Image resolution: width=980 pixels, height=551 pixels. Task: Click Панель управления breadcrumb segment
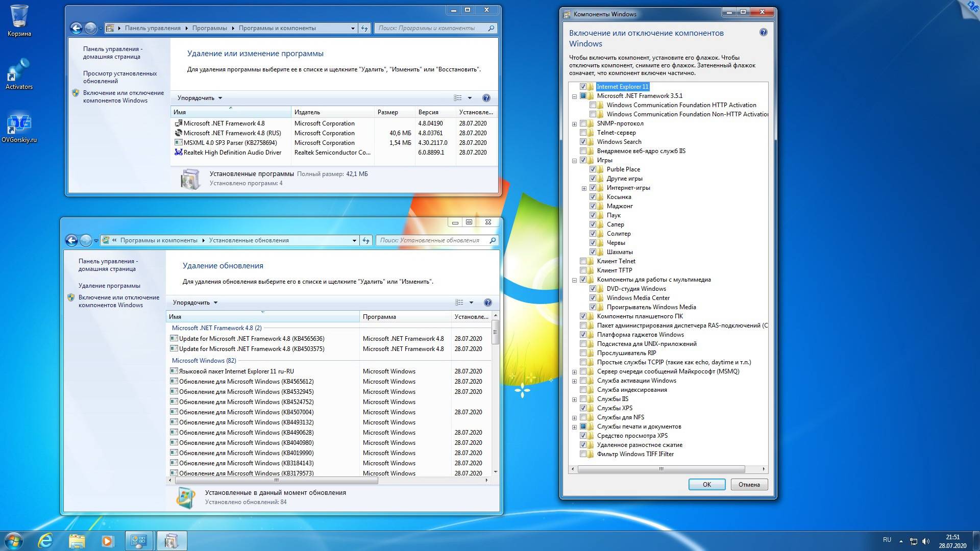[153, 28]
